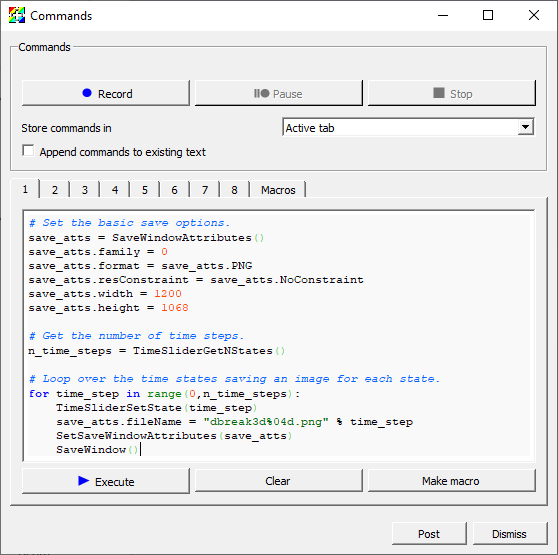
Task: Click the dbreak3d%04d.png filename string
Action: tap(266, 422)
